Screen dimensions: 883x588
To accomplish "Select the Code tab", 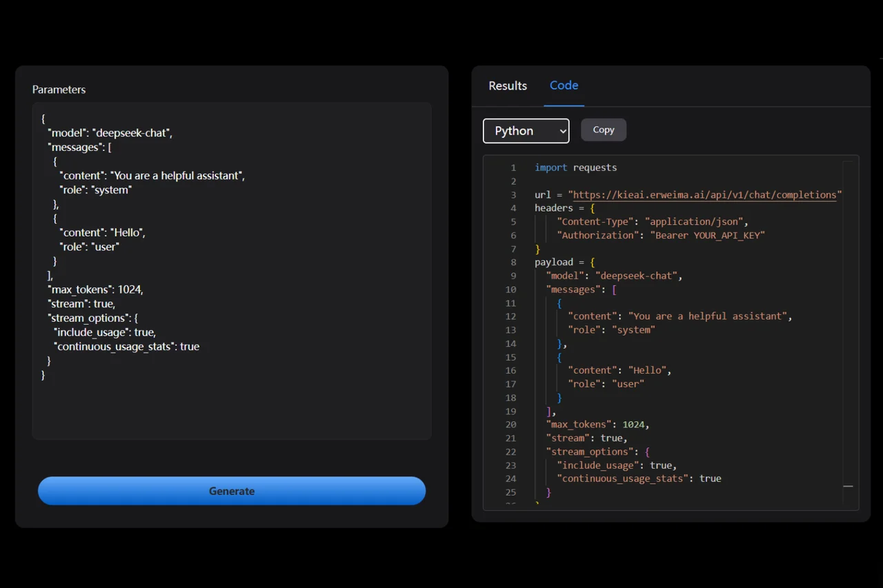I will point(564,85).
